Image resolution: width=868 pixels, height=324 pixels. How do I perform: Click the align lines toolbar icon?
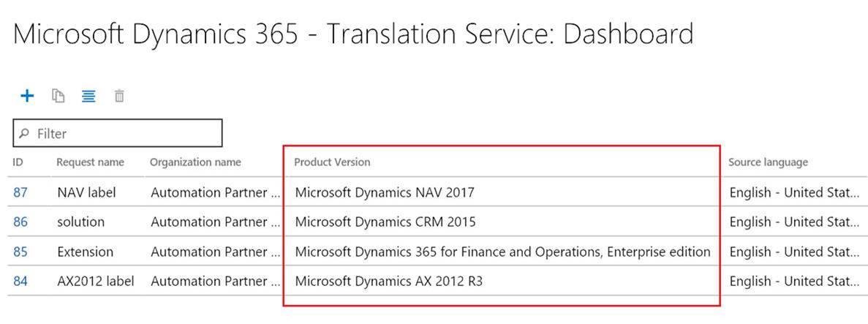pos(88,96)
